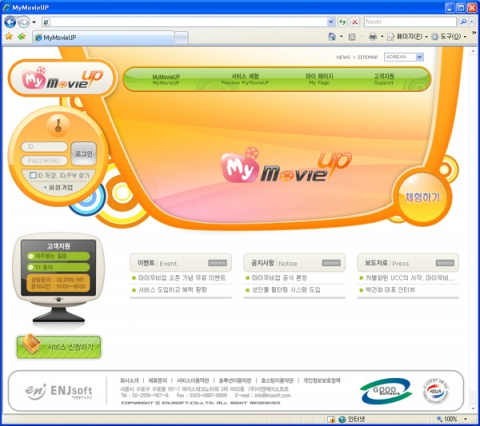
Task: Click the home toolbar icon
Action: [332, 37]
